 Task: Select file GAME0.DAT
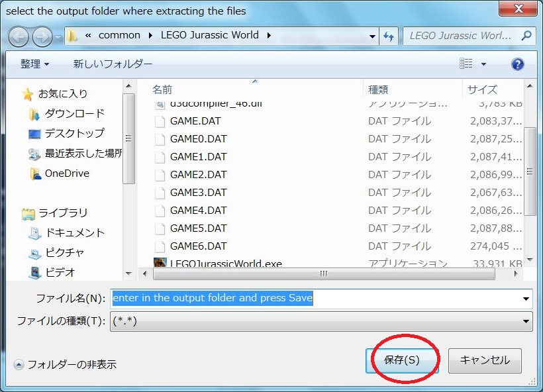tap(199, 139)
